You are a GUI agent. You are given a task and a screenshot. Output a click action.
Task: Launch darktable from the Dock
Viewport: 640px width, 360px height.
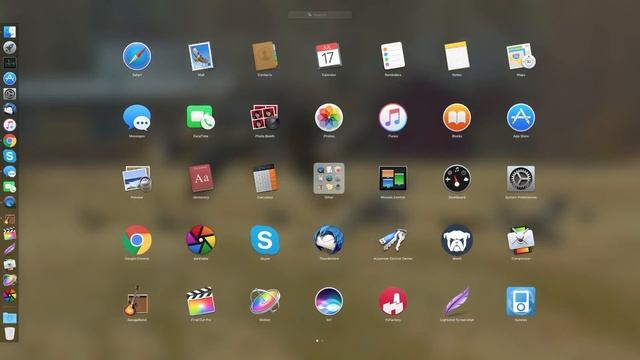9,296
